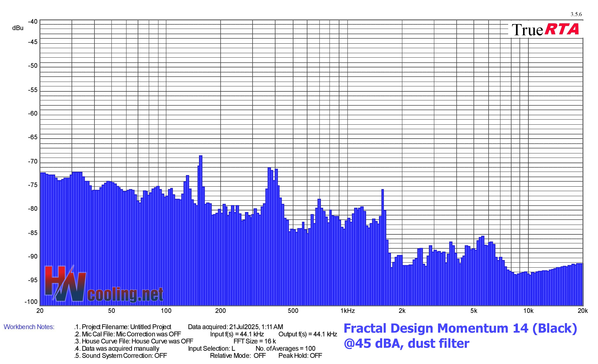Click the version number 3.5.6
Image resolution: width=598 pixels, height=364 pixels.
(x=576, y=14)
